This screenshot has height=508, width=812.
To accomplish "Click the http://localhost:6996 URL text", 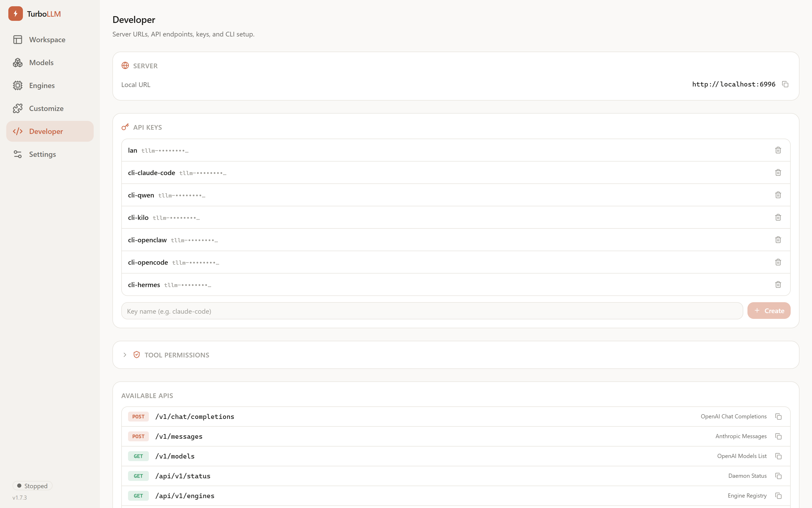I will tap(734, 84).
